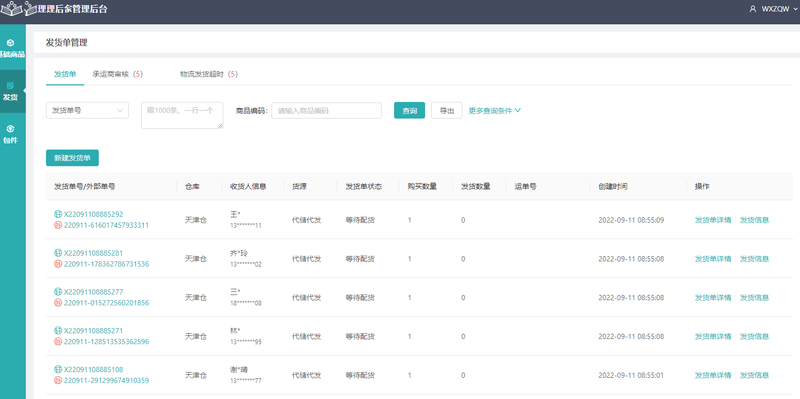Focus the 商品编码 input field

click(x=327, y=110)
